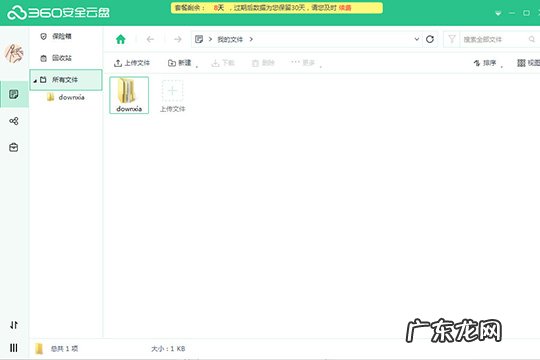Refresh the file list
This screenshot has width=540, height=360.
[x=430, y=39]
